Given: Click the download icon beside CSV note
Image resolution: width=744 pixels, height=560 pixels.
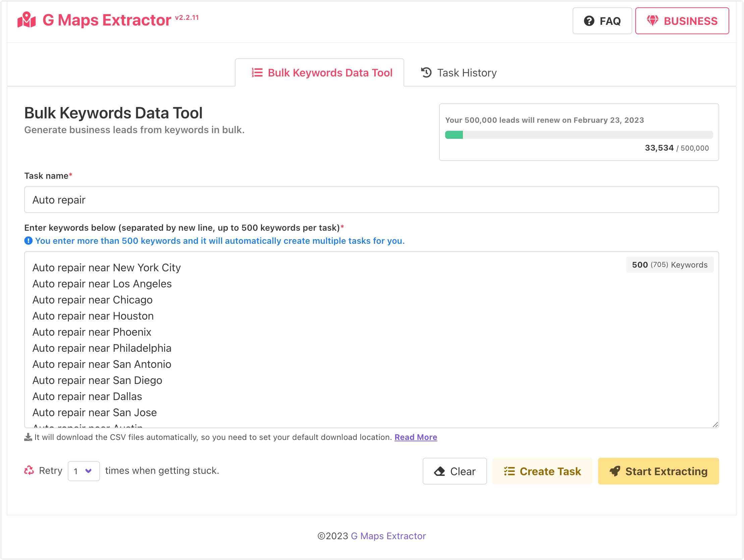Looking at the screenshot, I should coord(28,437).
